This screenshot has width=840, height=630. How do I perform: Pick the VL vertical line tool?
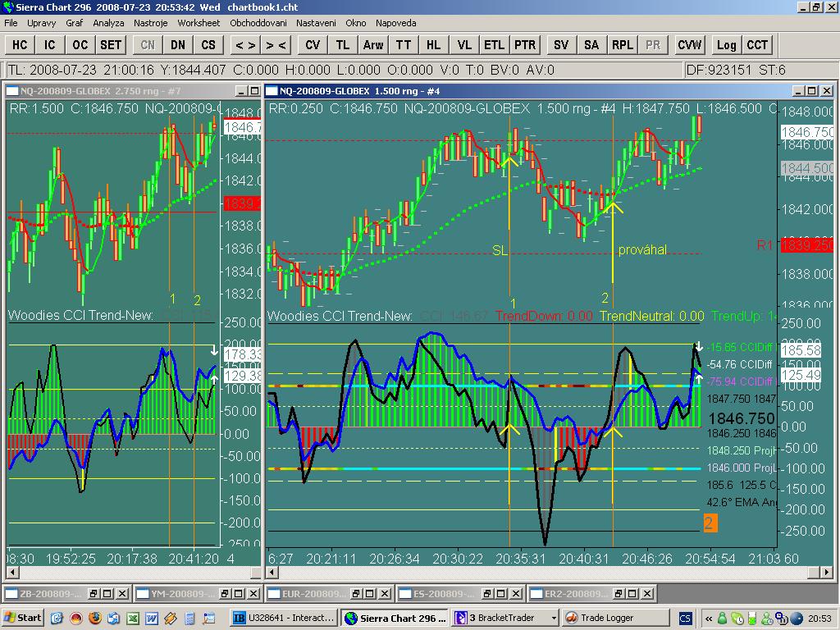(x=464, y=45)
